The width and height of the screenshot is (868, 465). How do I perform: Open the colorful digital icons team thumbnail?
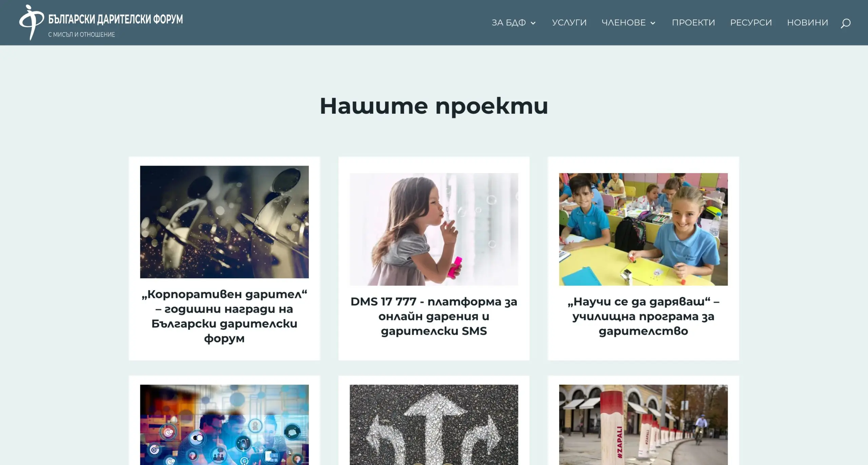pos(224,425)
